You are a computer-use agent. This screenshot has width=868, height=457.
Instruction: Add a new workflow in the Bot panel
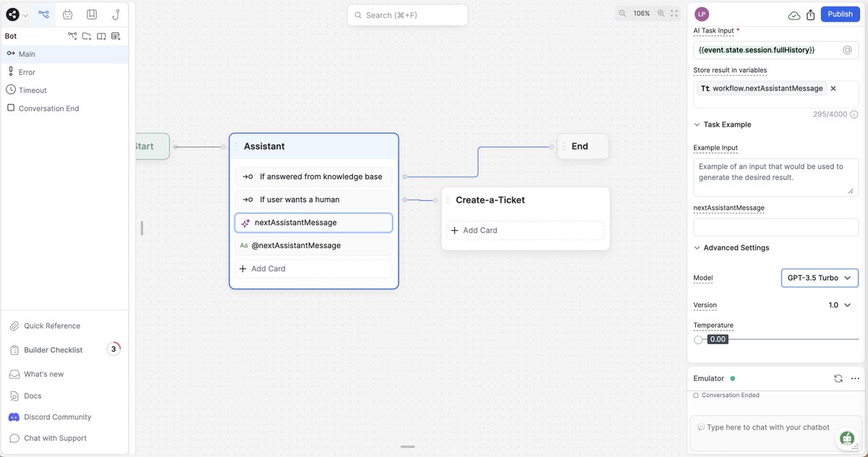tap(72, 35)
